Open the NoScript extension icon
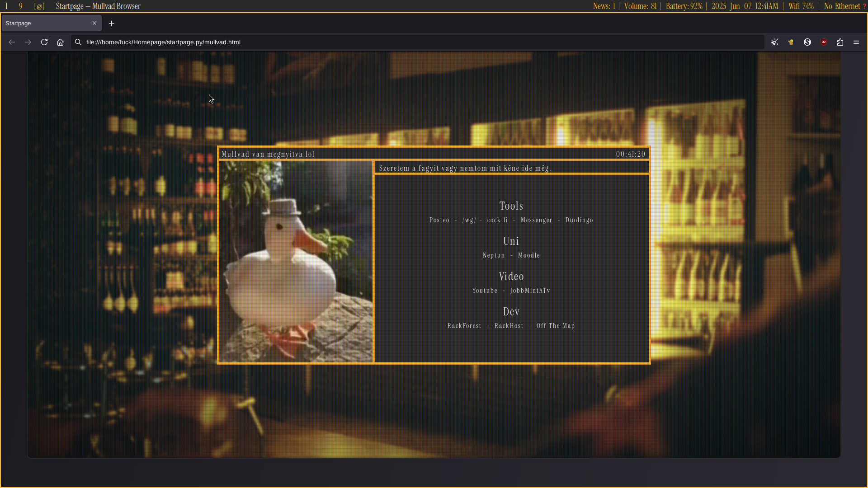 [x=807, y=42]
